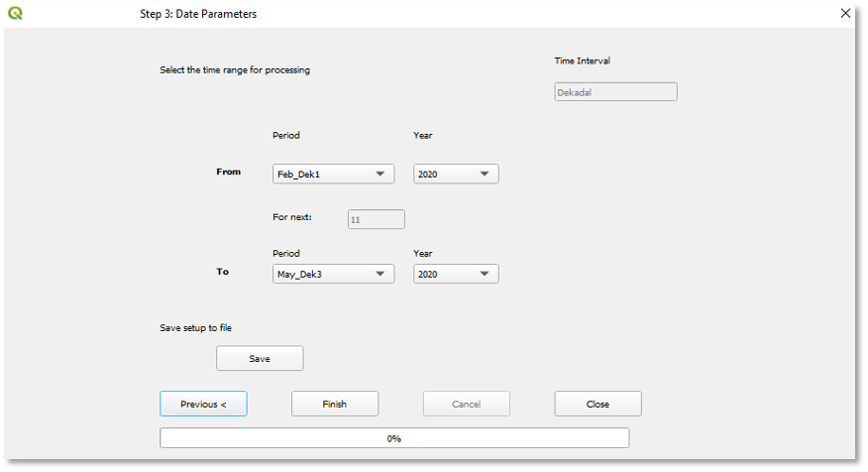Click the Finish button
Image resolution: width=868 pixels, height=472 pixels.
(334, 404)
